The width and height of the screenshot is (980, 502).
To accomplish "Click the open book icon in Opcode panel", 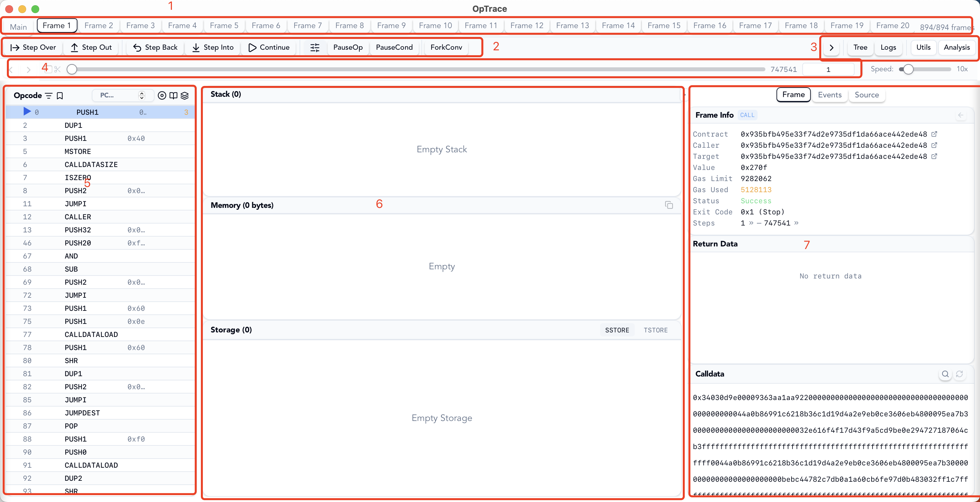I will [x=173, y=95].
